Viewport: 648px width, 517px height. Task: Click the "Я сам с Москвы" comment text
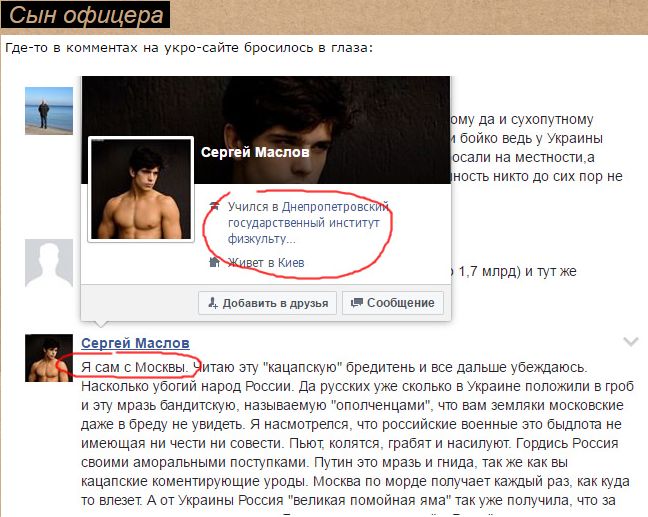134,367
